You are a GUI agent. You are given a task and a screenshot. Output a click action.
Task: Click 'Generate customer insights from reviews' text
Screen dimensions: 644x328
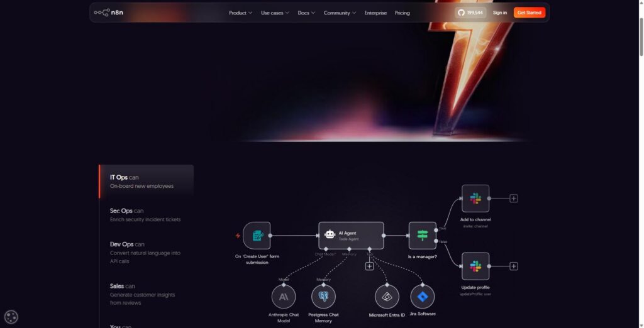pyautogui.click(x=142, y=299)
